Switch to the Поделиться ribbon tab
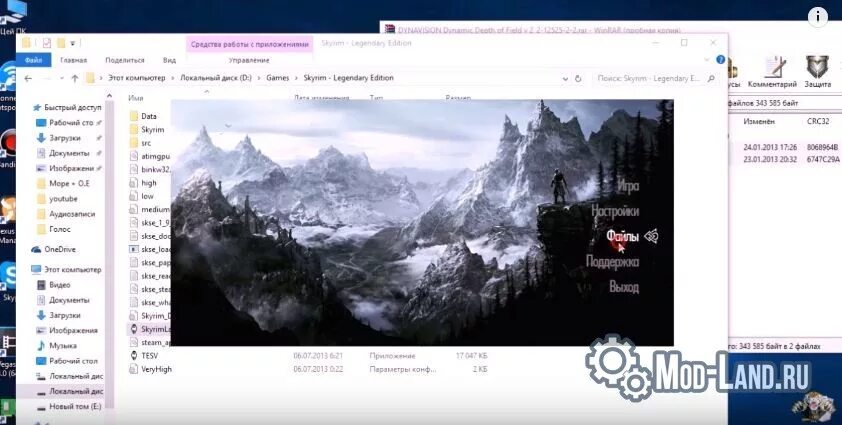The image size is (842, 425). (x=125, y=60)
